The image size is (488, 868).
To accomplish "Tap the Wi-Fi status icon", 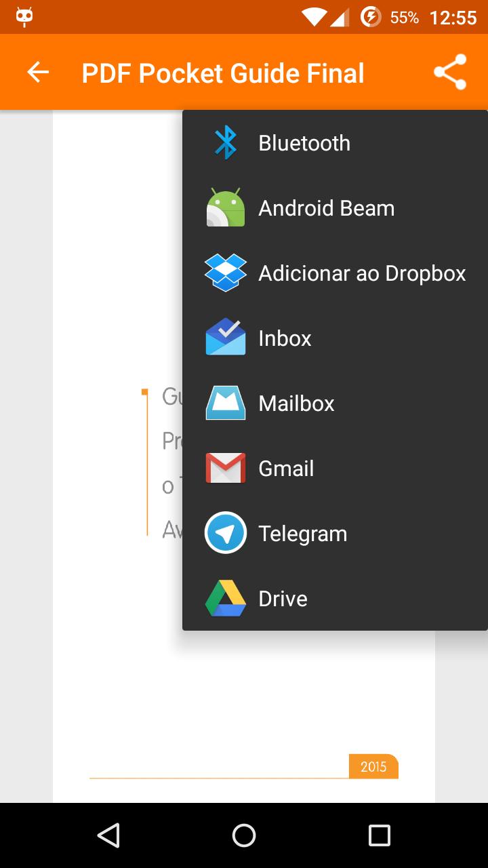I will (314, 17).
